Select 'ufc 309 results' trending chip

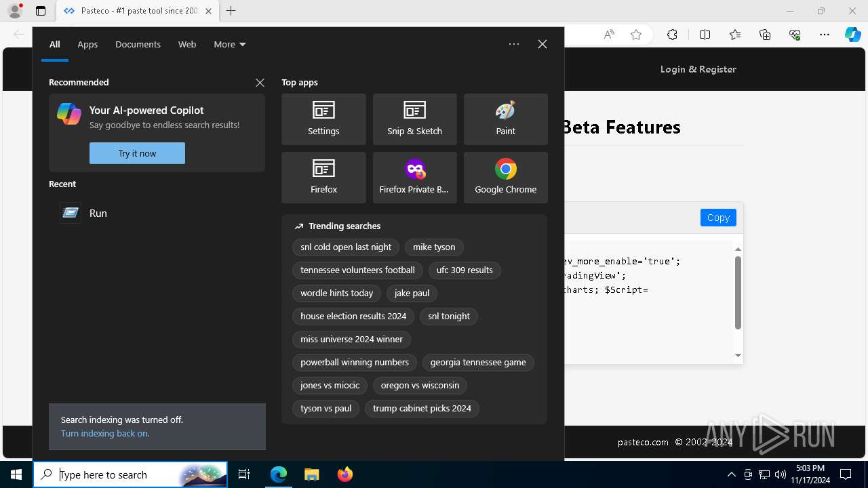coord(465,270)
